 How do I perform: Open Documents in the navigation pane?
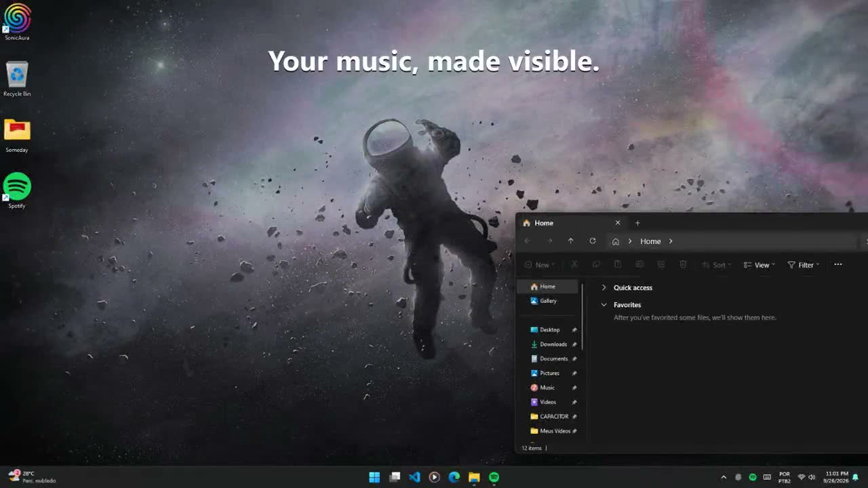[x=548, y=359]
